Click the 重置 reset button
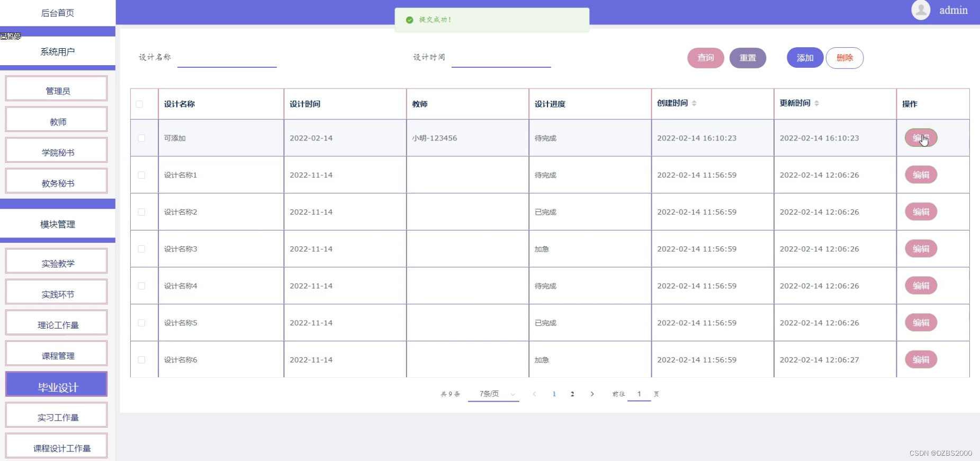This screenshot has width=980, height=461. [x=748, y=58]
